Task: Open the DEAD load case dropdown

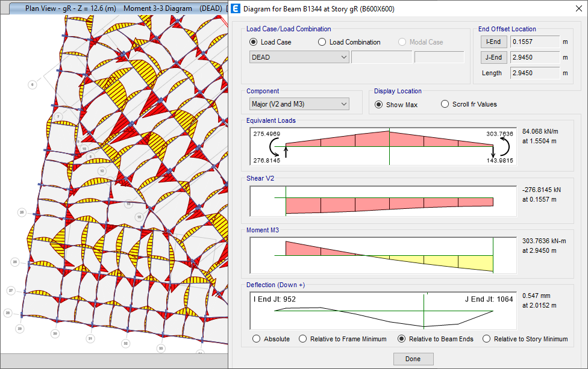Action: [x=299, y=57]
